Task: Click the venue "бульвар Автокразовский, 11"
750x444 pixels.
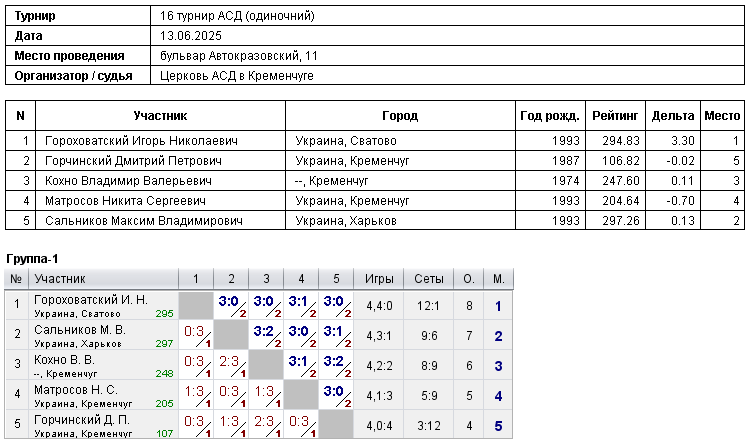Action: point(239,56)
